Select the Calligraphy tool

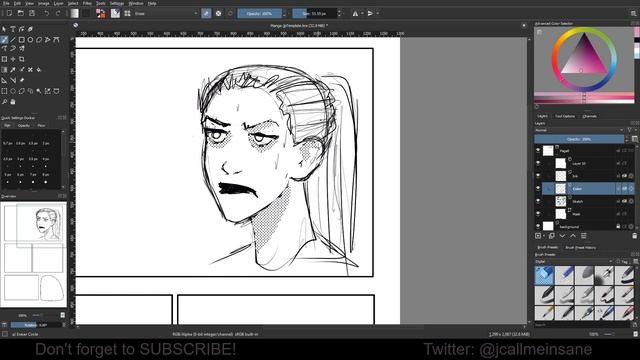tap(30, 29)
